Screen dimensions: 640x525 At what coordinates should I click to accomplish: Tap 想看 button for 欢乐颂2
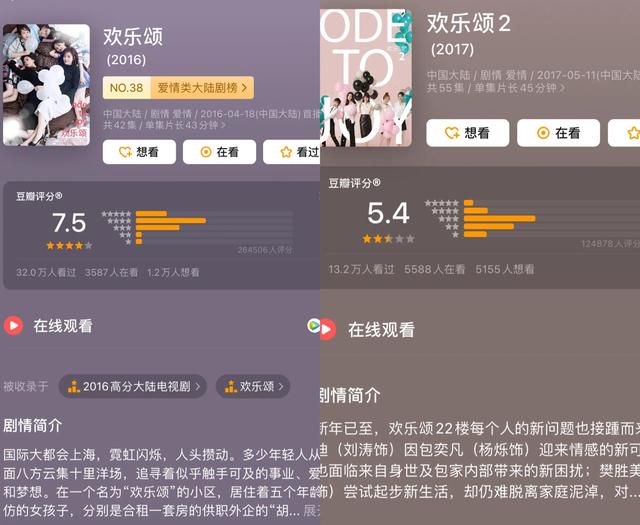[468, 133]
